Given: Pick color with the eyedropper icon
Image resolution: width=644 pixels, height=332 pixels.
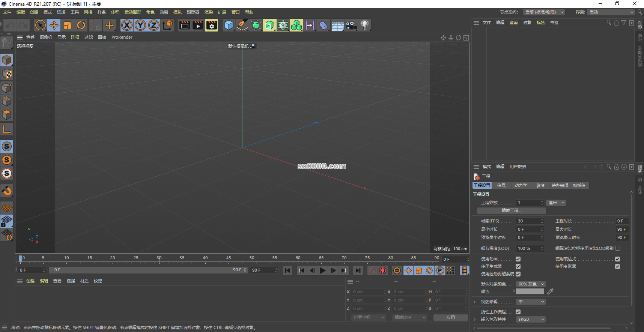Looking at the screenshot, I should click(x=550, y=291).
